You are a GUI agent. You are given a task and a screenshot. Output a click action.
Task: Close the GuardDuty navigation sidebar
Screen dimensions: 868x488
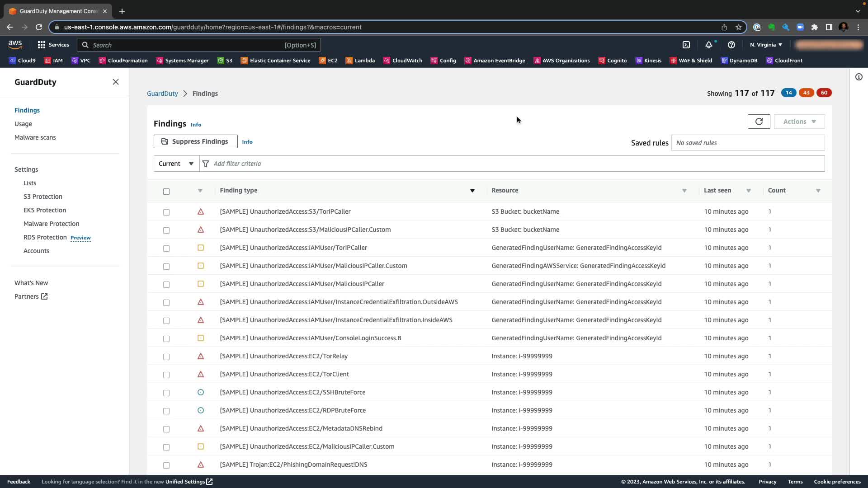(x=116, y=82)
